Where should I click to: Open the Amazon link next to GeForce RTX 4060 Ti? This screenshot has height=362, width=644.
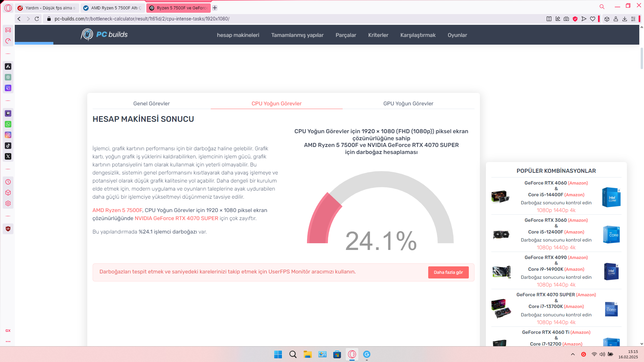click(581, 332)
